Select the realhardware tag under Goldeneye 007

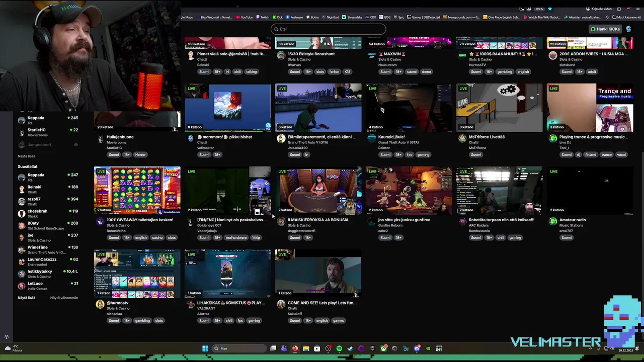tap(236, 237)
